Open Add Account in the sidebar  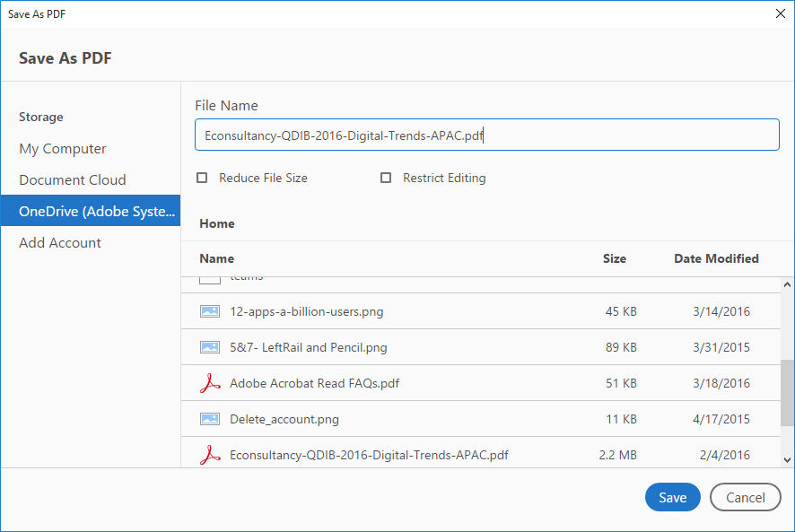coord(59,242)
